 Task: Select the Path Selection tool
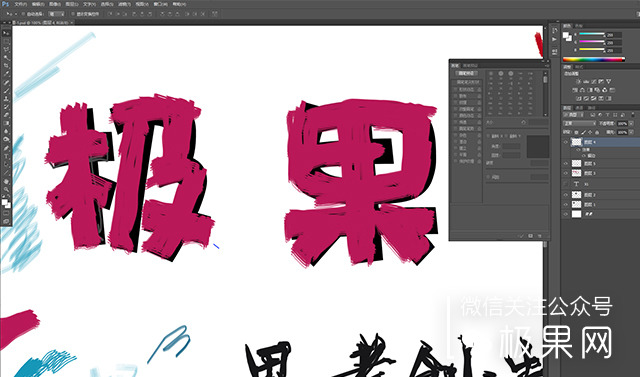[6, 164]
